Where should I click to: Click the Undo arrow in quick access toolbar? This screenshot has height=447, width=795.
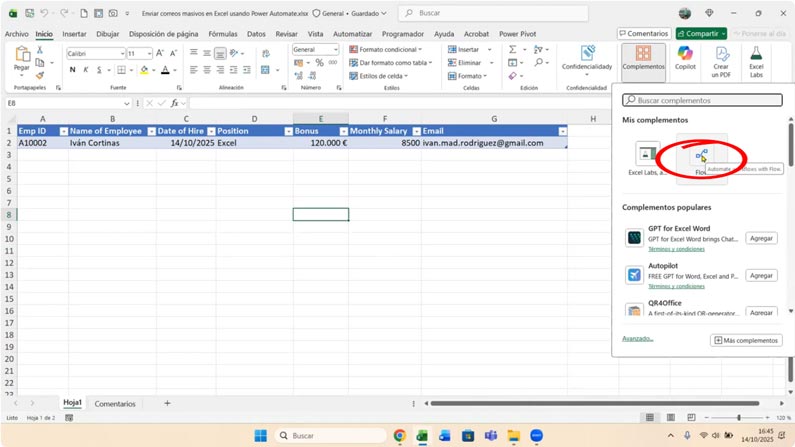point(44,13)
